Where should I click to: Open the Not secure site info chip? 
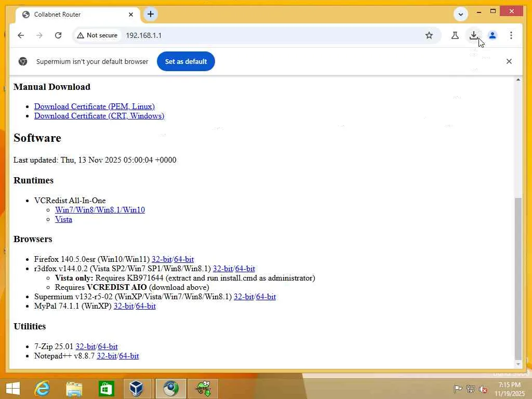[x=97, y=35]
